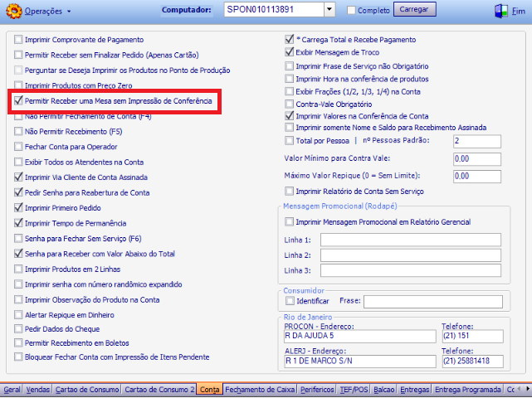
Task: Uncheck Imprimir Primeiro Pedido
Action: (18, 207)
